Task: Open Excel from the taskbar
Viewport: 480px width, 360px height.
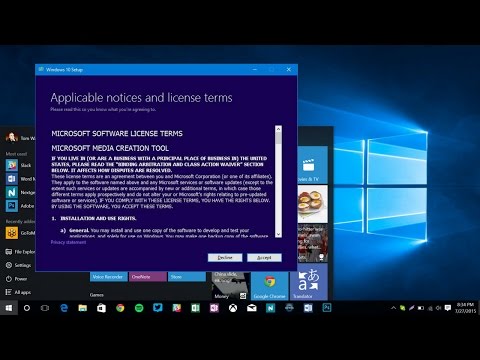Action: click(195, 308)
